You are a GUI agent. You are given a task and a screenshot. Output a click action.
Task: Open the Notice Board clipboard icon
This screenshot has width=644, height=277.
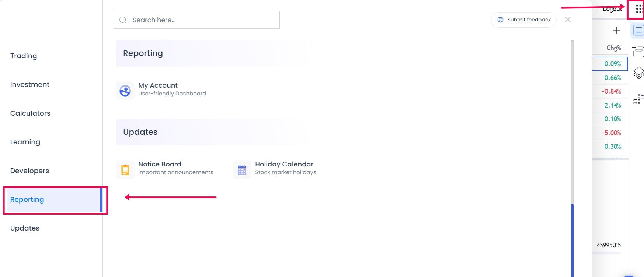pyautogui.click(x=125, y=169)
